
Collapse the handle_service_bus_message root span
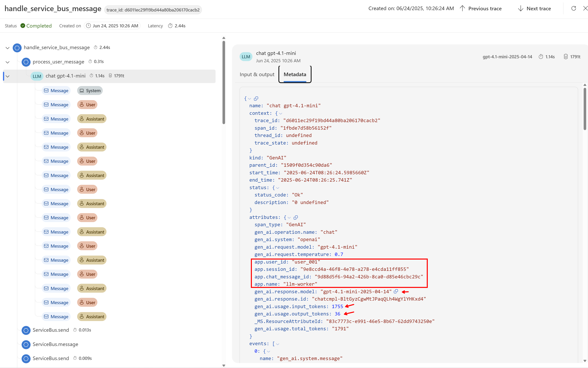[x=8, y=48]
